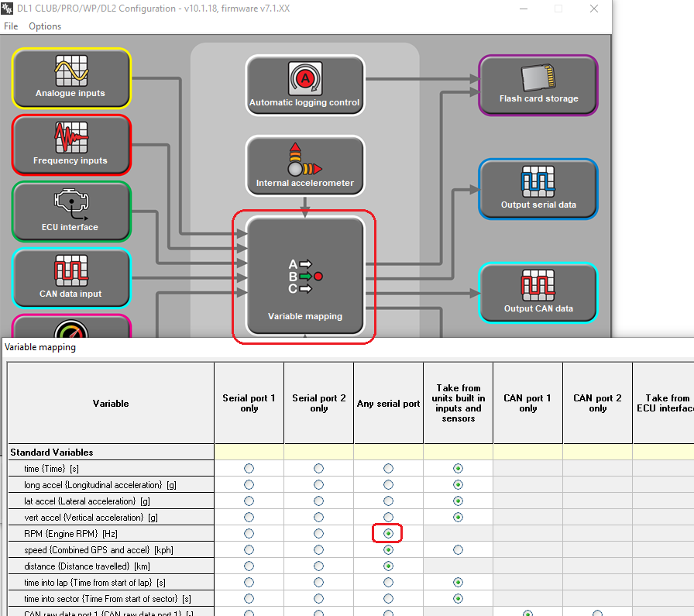Open the Flash card storage block

pos(538,85)
